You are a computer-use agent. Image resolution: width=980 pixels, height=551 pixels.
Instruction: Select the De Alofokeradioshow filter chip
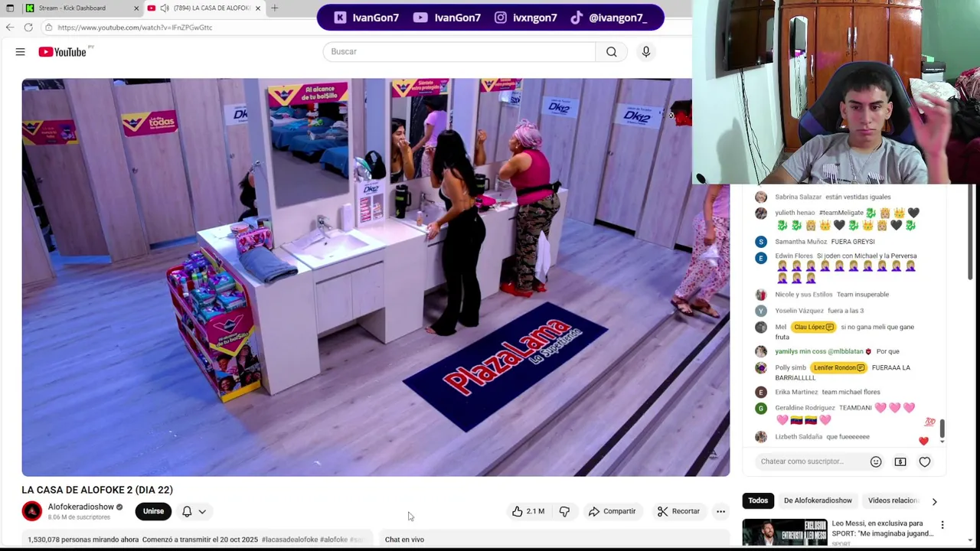pos(818,500)
